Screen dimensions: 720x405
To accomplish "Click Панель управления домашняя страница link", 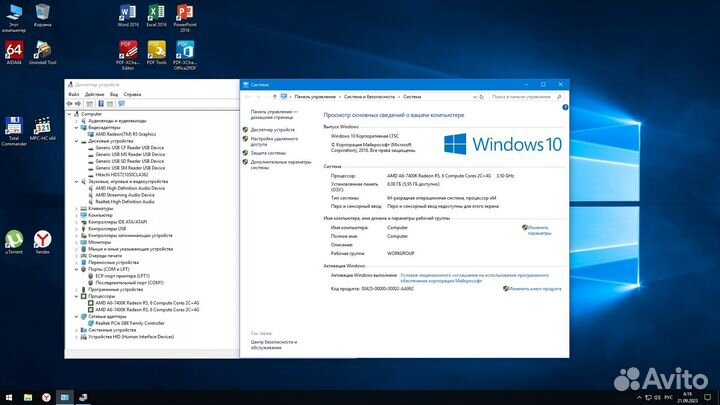I will (x=274, y=114).
